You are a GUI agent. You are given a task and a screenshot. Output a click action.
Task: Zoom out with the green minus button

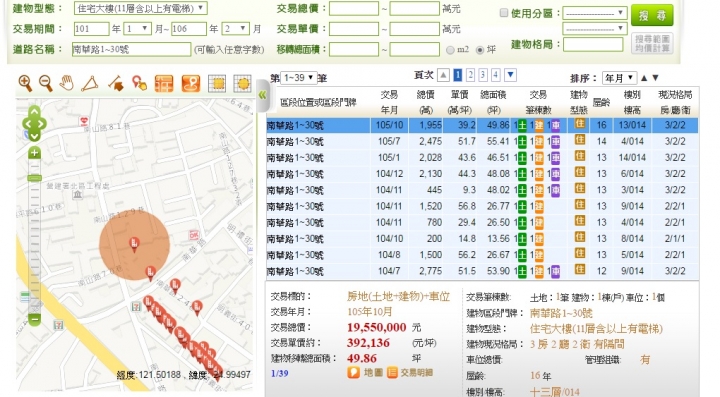(x=34, y=319)
